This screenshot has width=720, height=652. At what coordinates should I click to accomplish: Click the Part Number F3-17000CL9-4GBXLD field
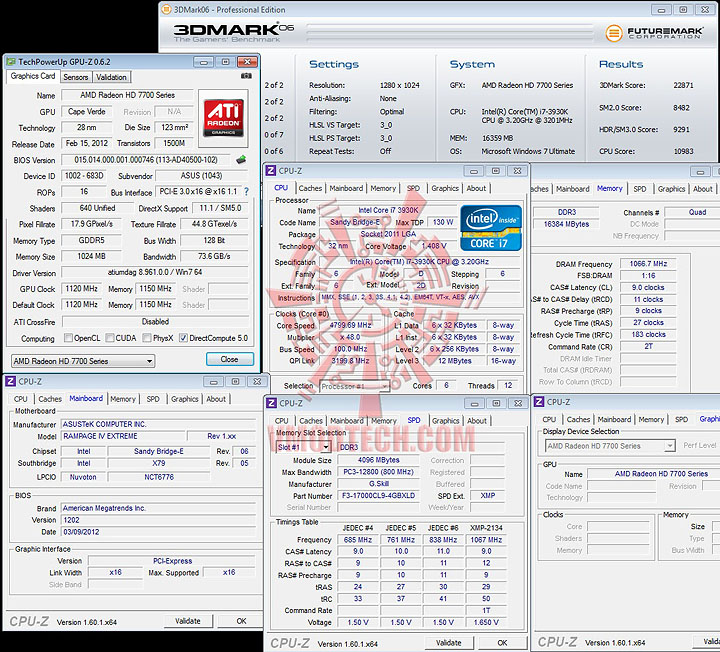point(378,495)
